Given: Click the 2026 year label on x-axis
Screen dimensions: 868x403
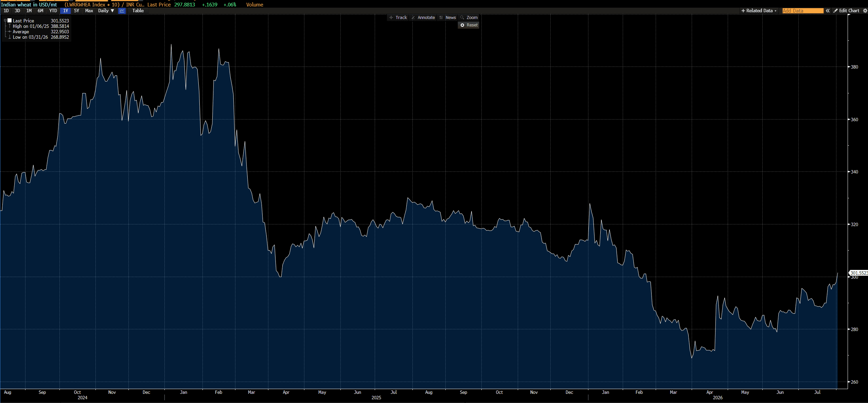Looking at the screenshot, I should (718, 398).
